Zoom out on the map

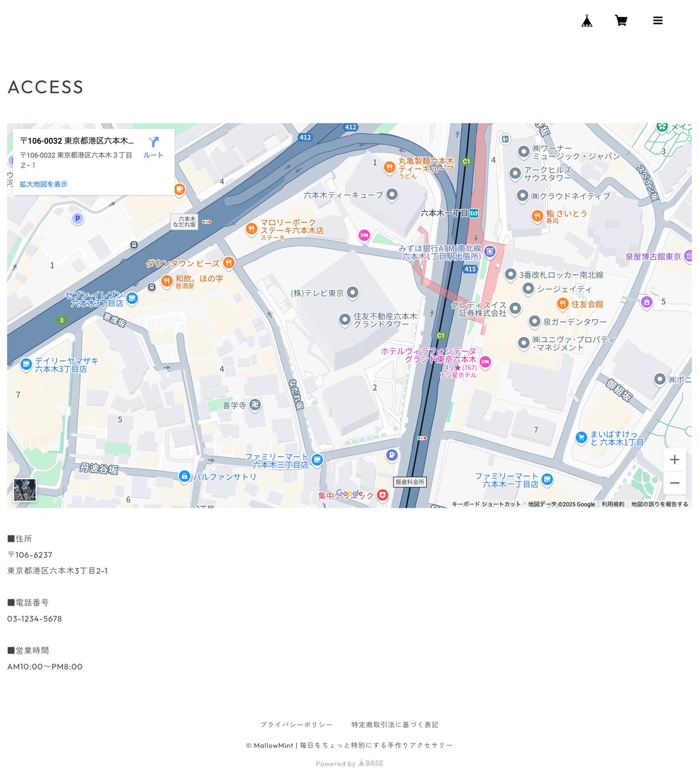pyautogui.click(x=674, y=483)
